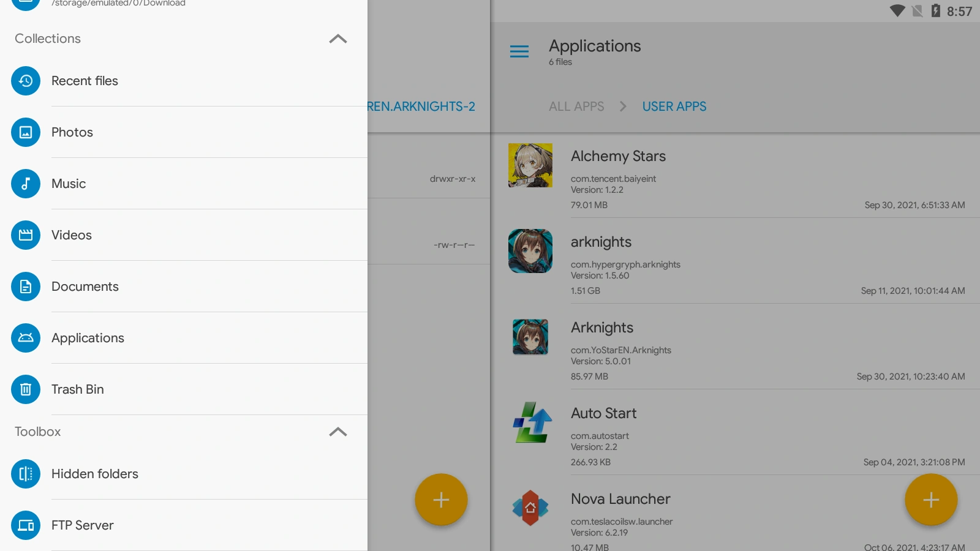Click package name com.tencent.baiyeint
The width and height of the screenshot is (980, 551).
(613, 179)
